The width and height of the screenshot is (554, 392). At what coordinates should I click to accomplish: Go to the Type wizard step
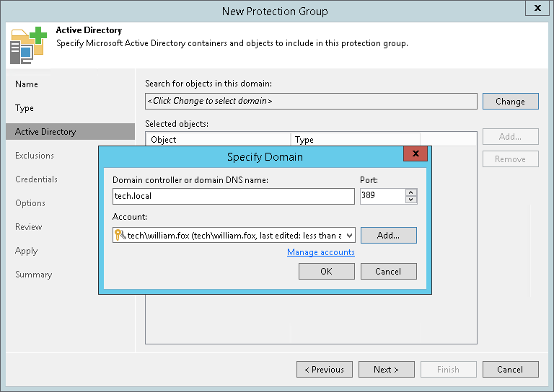click(x=25, y=108)
